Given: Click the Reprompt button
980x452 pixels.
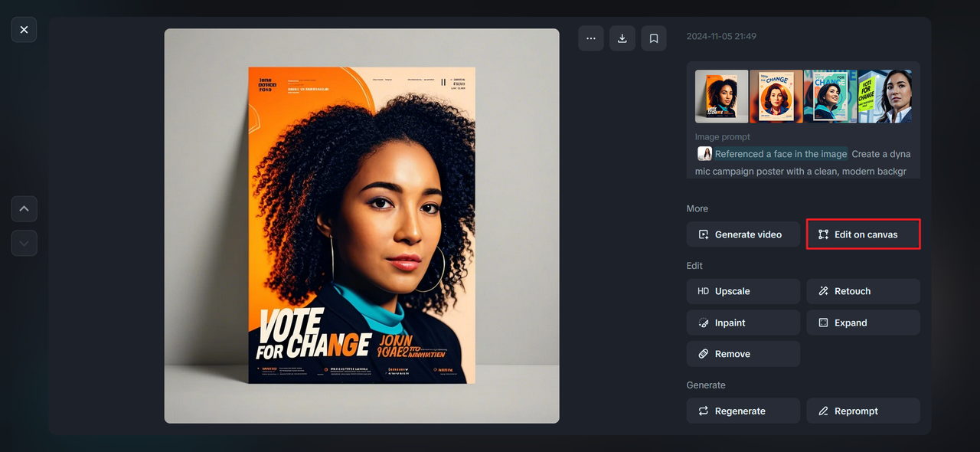Looking at the screenshot, I should click(x=863, y=411).
